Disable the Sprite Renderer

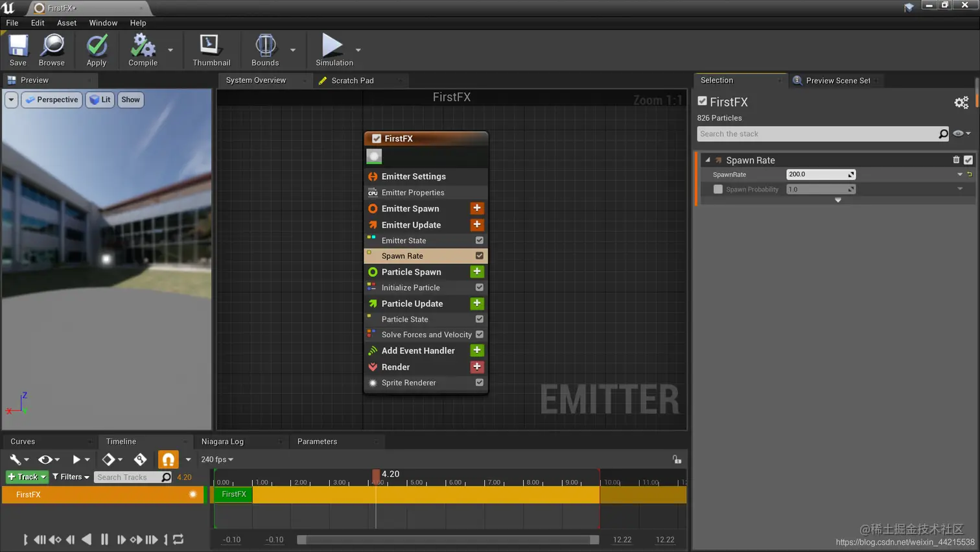tap(480, 383)
